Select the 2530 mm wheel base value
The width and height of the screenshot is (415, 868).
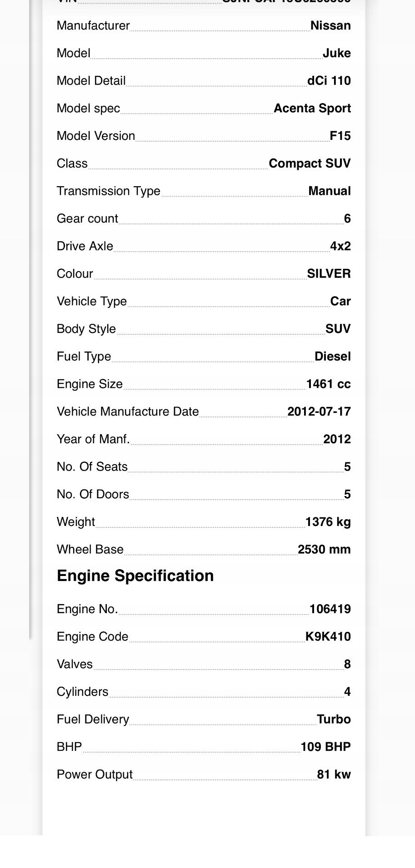tap(324, 550)
